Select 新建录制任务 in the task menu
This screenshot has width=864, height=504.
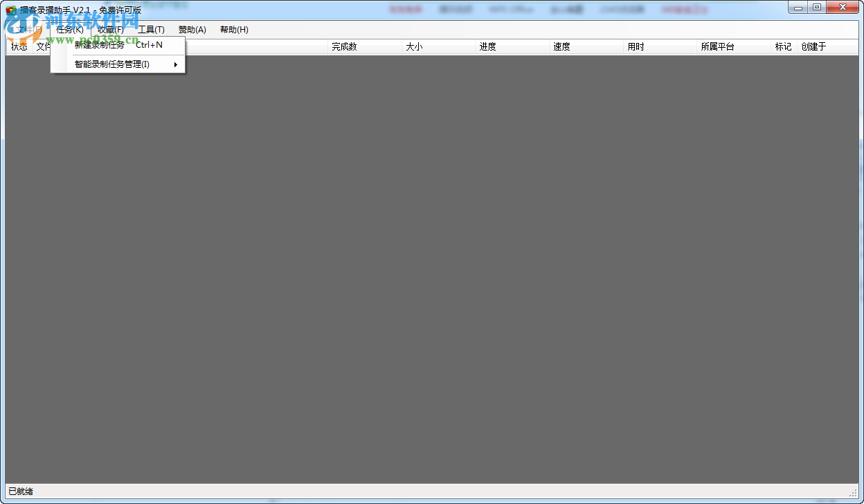[x=99, y=45]
